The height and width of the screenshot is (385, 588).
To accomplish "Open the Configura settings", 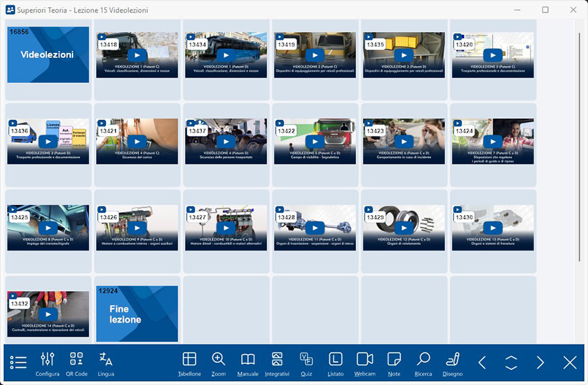I will 48,363.
